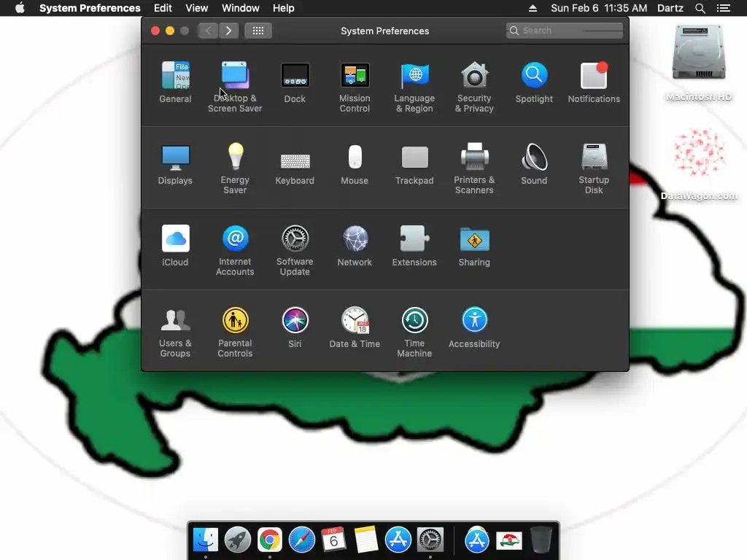
Task: Click the Show All grid button
Action: point(258,31)
